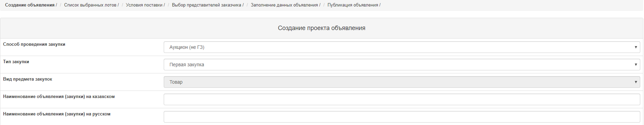The height and width of the screenshot is (125, 644).
Task: Click the arrow on the Товар select
Action: (635, 82)
